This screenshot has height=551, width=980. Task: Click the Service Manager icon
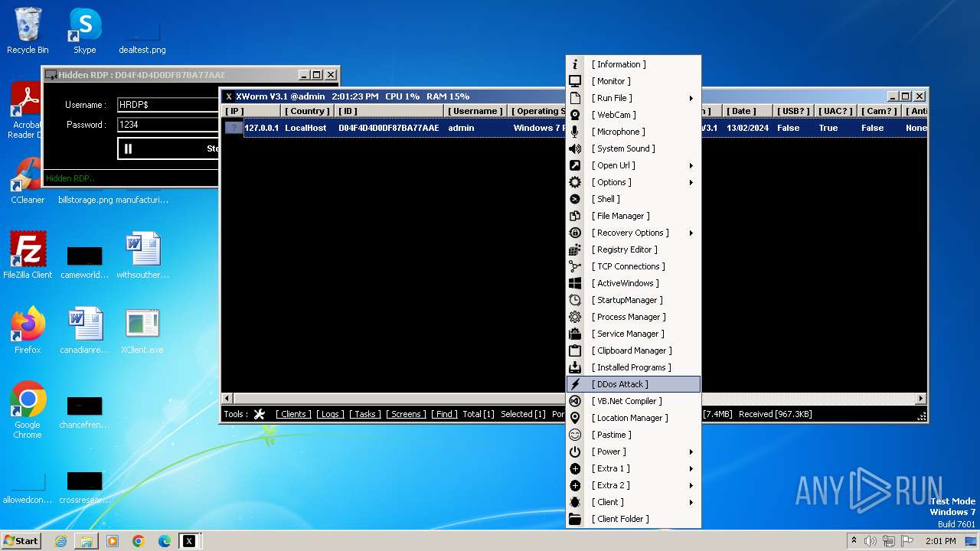coord(575,334)
